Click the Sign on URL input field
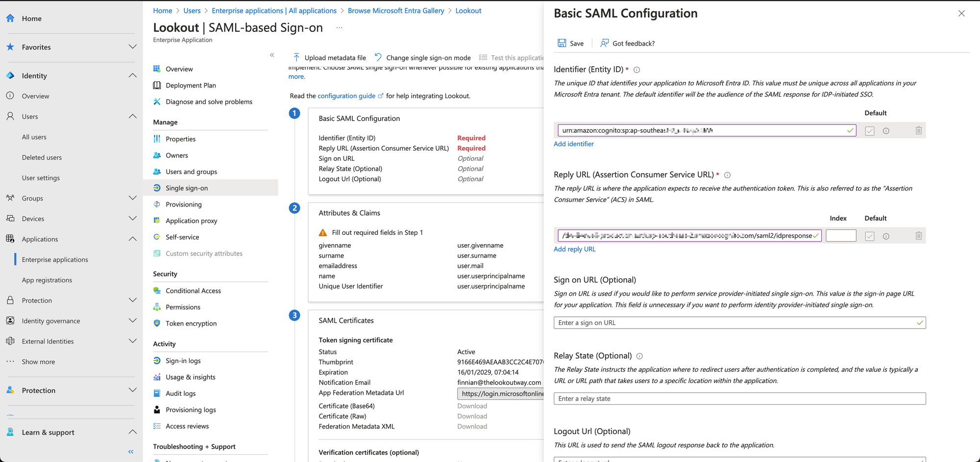 735,323
